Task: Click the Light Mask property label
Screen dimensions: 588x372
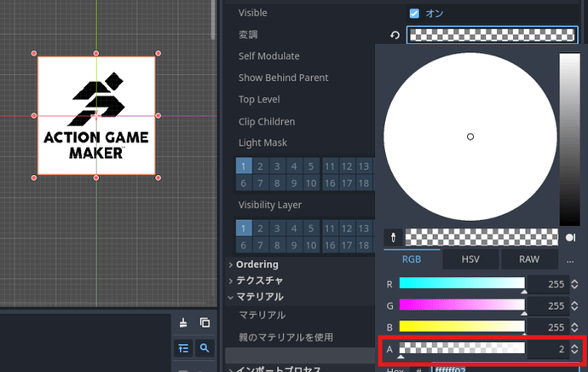Action: pyautogui.click(x=262, y=143)
